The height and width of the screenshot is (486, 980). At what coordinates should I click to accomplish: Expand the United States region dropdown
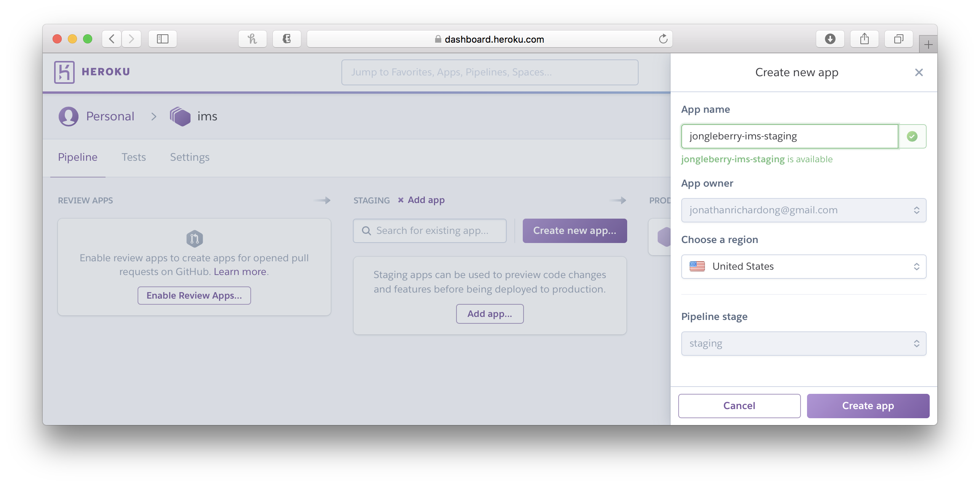(804, 267)
